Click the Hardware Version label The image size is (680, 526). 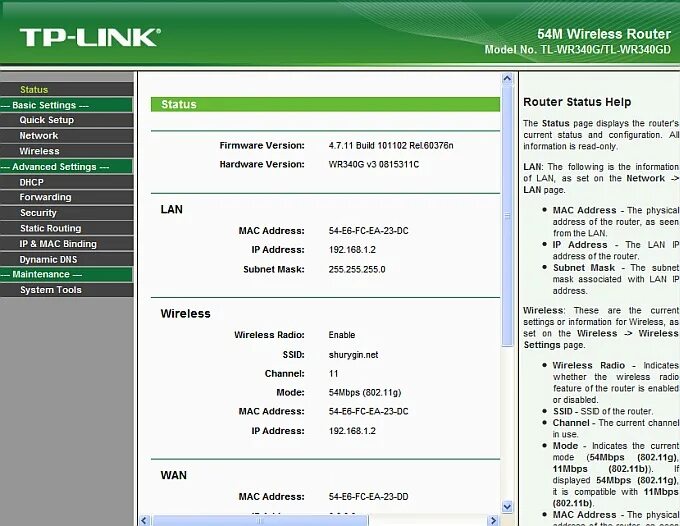pos(262,165)
